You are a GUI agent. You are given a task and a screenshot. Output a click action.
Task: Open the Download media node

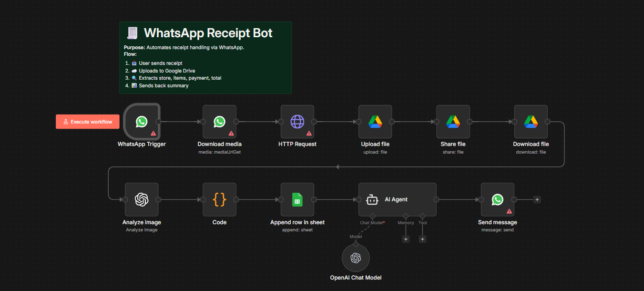pos(219,122)
